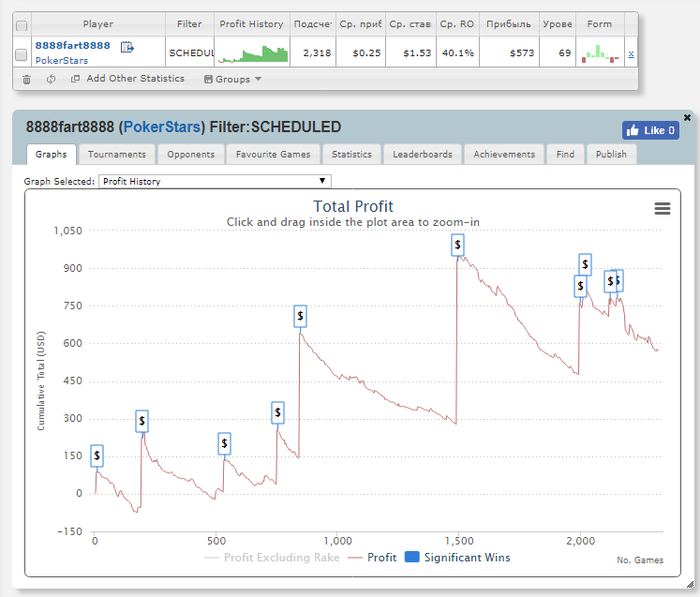Open the chart hamburger menu icon
Screen dimensions: 700x597
click(662, 209)
